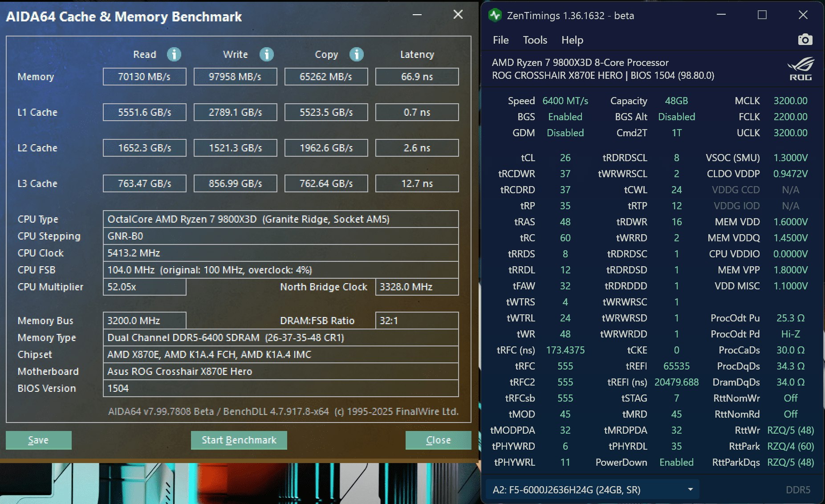Click the Copy info icon

tap(357, 54)
